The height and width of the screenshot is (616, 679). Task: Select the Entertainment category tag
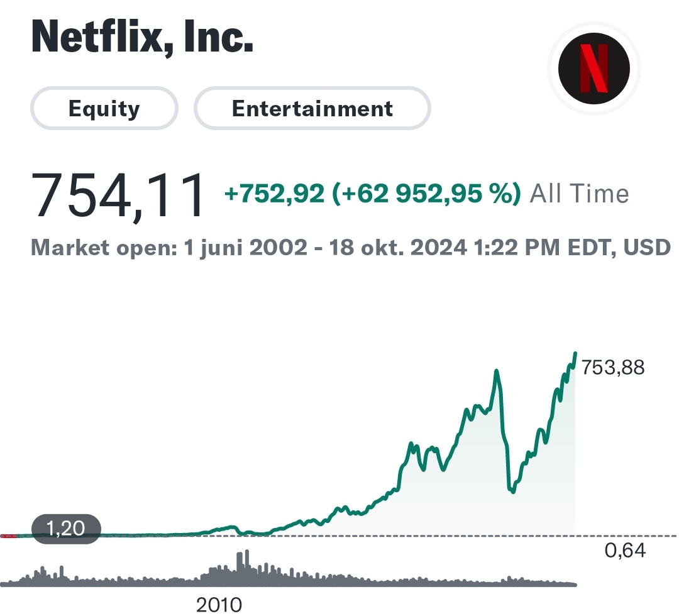[x=312, y=109]
